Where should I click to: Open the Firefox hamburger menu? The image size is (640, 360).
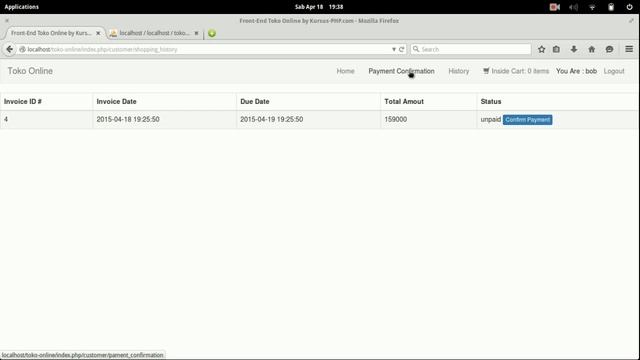(629, 49)
